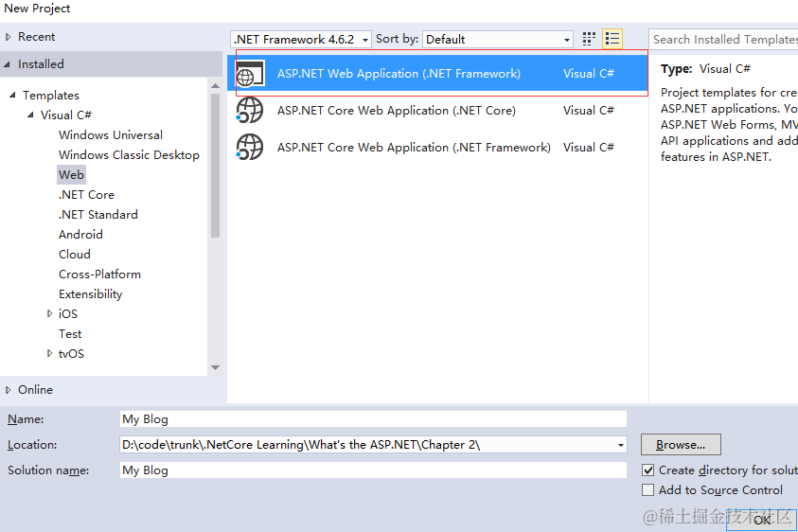The height and width of the screenshot is (532, 798).
Task: Click the Browse... button
Action: click(x=681, y=444)
